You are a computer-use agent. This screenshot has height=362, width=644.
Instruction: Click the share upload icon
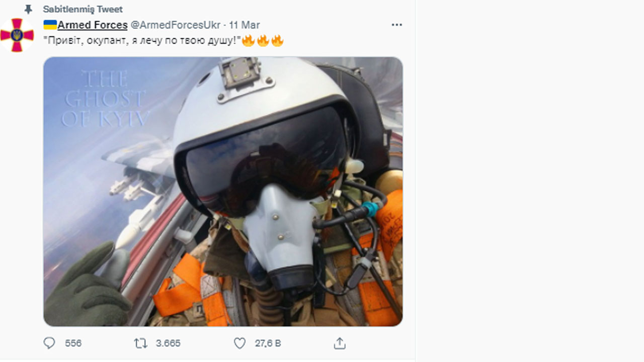point(340,343)
